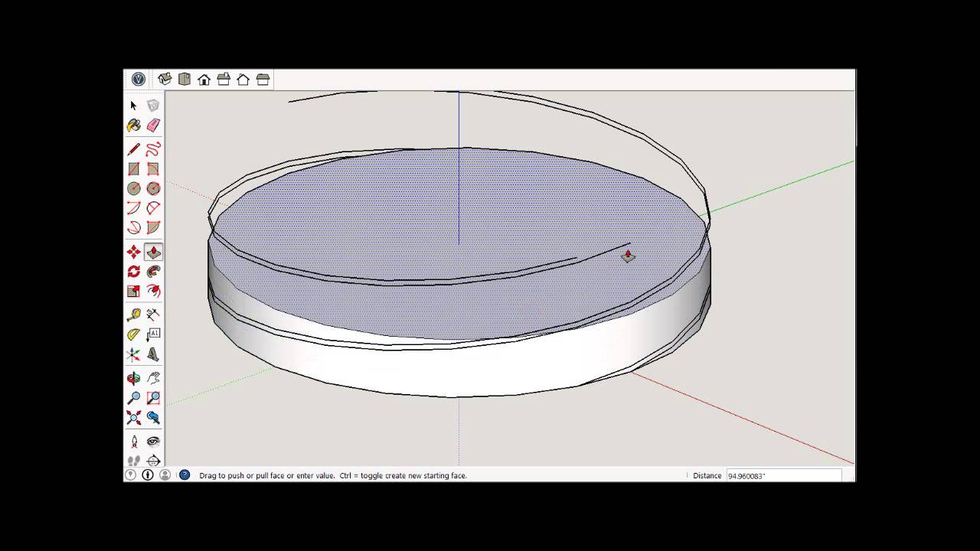The width and height of the screenshot is (980, 551).
Task: Open the Instructor help question-mark icon
Action: [x=185, y=475]
